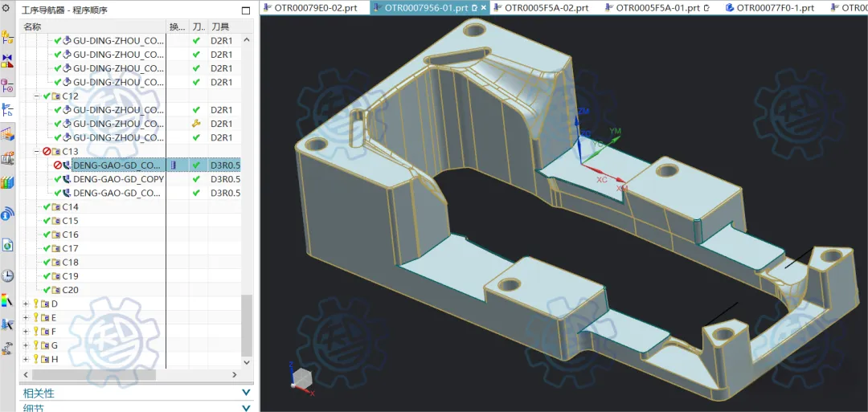Image resolution: width=868 pixels, height=412 pixels.
Task: Expand the 相关性 section chevron
Action: tap(247, 393)
